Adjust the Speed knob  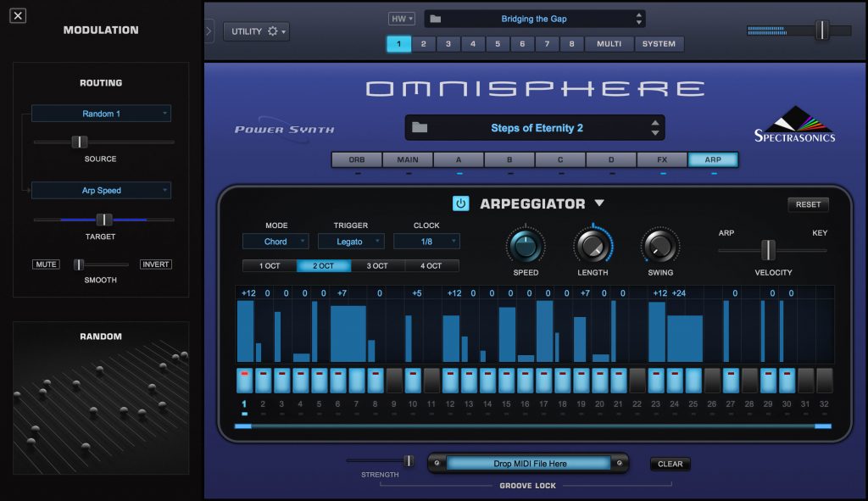click(x=526, y=247)
